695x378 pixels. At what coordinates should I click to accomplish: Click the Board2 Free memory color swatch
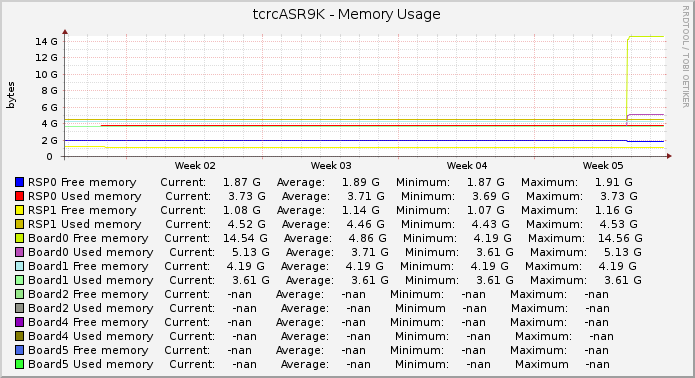coord(19,294)
